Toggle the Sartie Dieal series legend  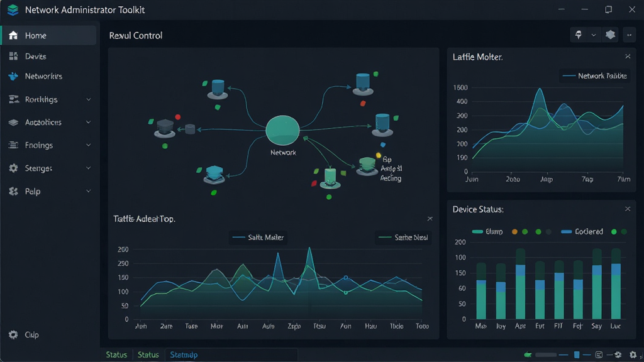pos(403,237)
